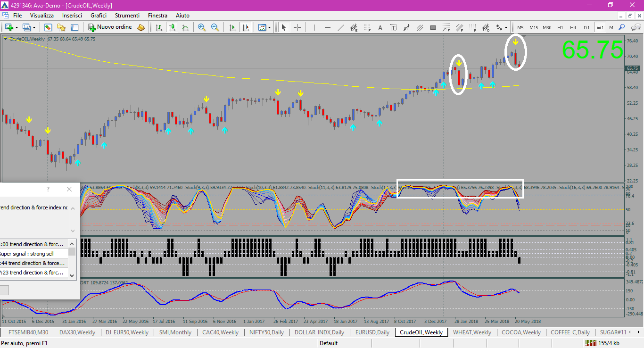
Task: Open the new chart toolbar icon
Action: click(9, 27)
